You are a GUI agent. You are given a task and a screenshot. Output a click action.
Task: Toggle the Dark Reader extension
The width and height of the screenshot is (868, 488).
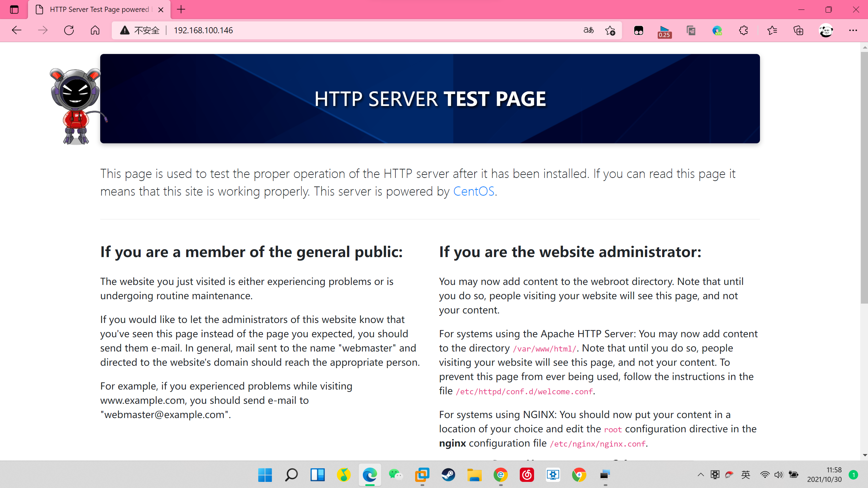pos(638,30)
